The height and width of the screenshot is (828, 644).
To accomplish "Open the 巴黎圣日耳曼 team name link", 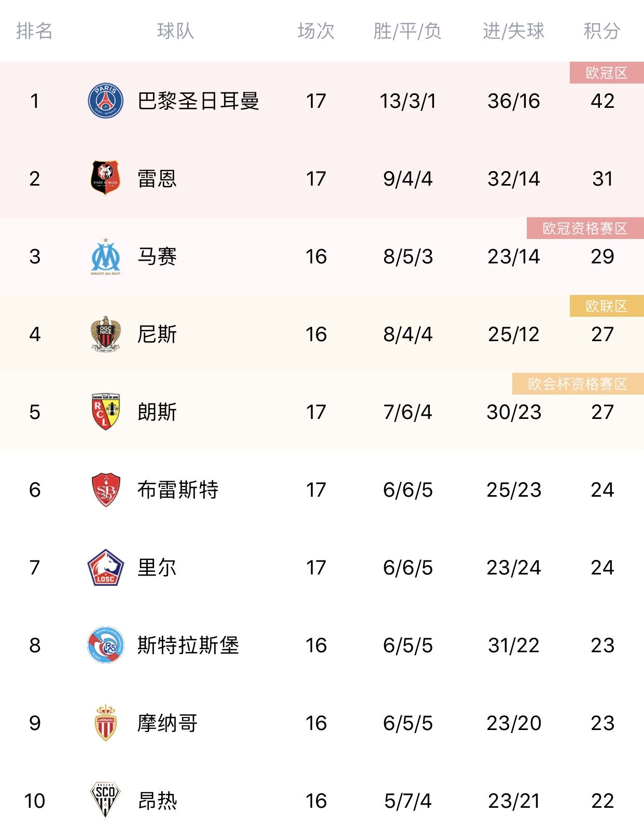I will click(x=198, y=101).
